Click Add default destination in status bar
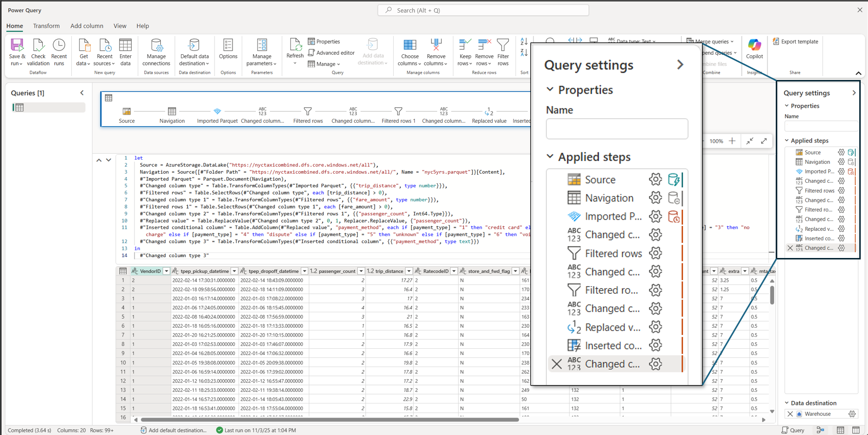The width and height of the screenshot is (868, 435). [173, 430]
